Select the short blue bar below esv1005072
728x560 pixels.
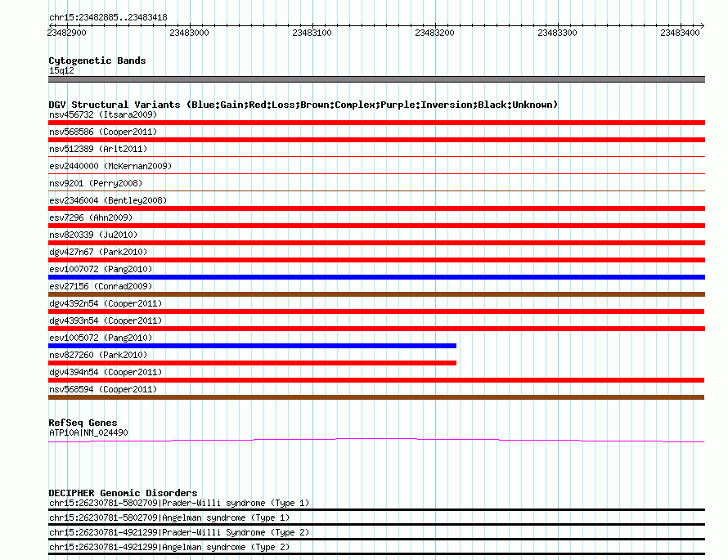click(x=252, y=346)
